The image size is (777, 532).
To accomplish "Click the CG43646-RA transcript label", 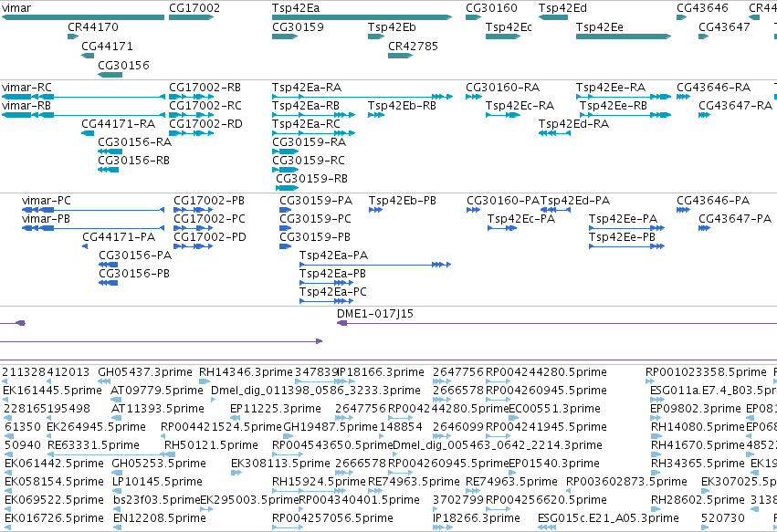I will pos(714,88).
